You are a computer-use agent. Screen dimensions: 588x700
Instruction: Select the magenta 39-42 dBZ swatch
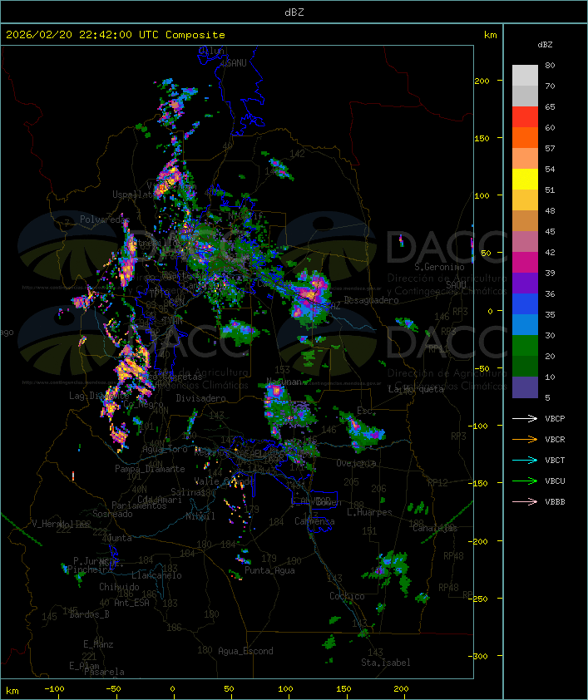tap(525, 262)
